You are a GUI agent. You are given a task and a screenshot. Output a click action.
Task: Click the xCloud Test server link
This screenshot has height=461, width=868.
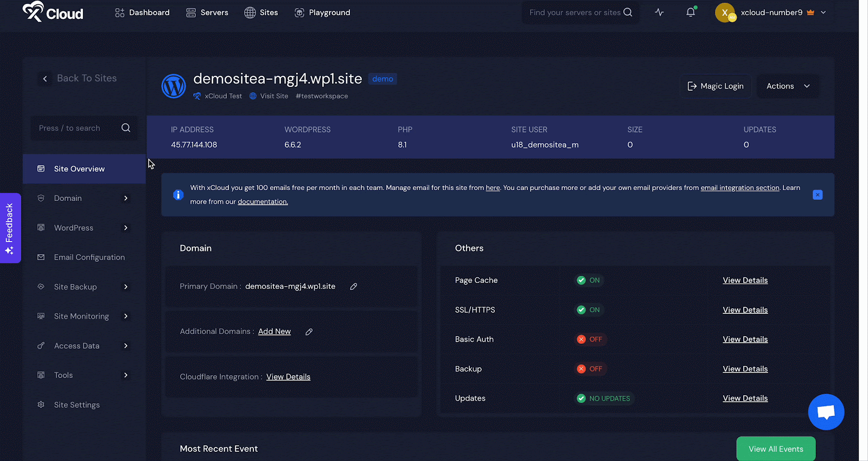218,96
